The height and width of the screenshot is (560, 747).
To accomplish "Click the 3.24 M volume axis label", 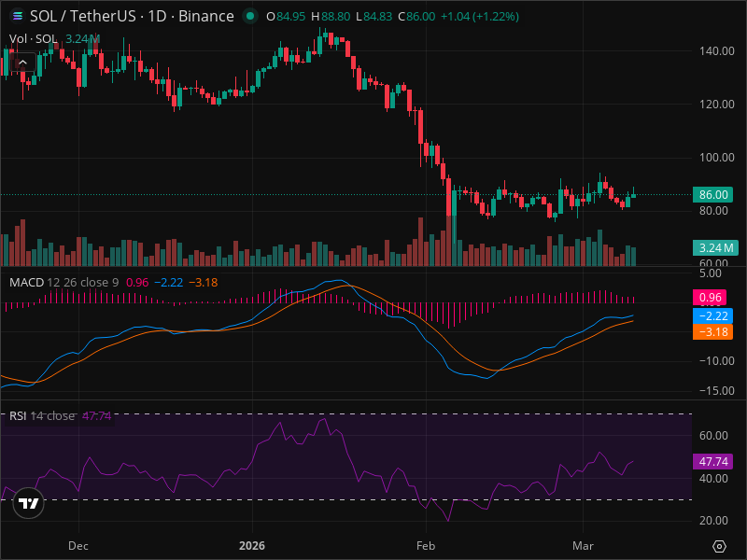I will [x=715, y=247].
